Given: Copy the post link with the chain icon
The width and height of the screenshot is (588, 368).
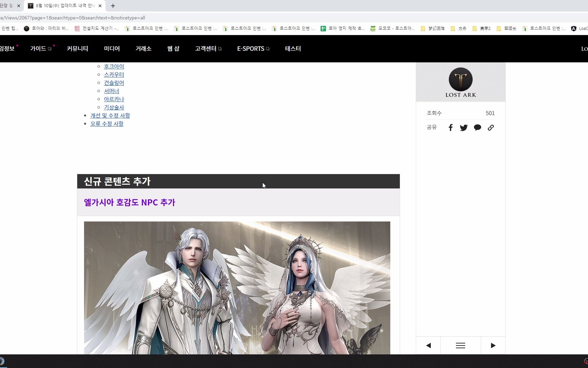Looking at the screenshot, I should pyautogui.click(x=491, y=127).
